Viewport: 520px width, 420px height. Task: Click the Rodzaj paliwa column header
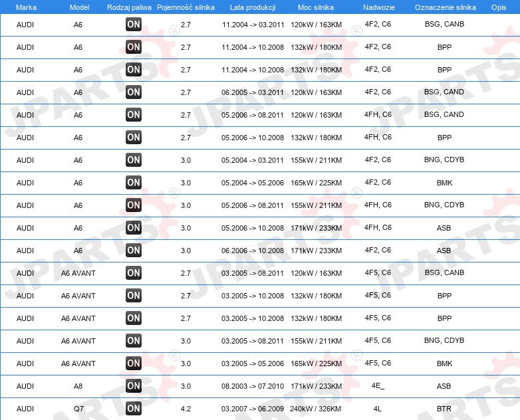tap(129, 7)
